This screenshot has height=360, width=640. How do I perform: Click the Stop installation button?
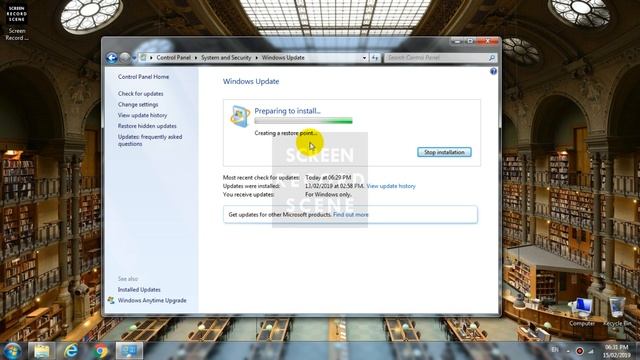point(444,152)
